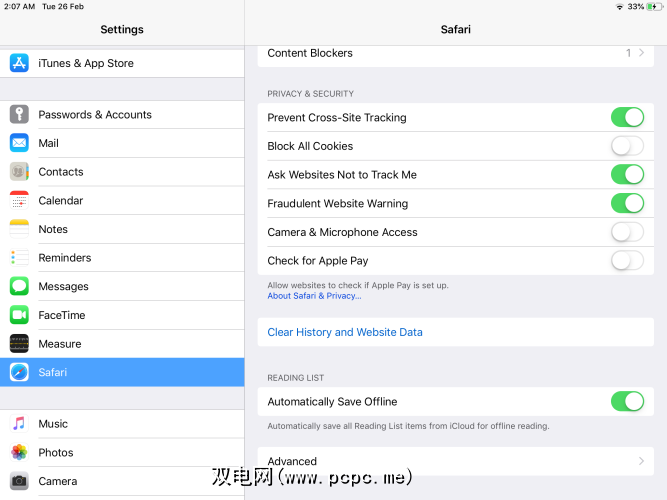Open the About Safari & Privacy link
The height and width of the screenshot is (500, 667).
(314, 296)
